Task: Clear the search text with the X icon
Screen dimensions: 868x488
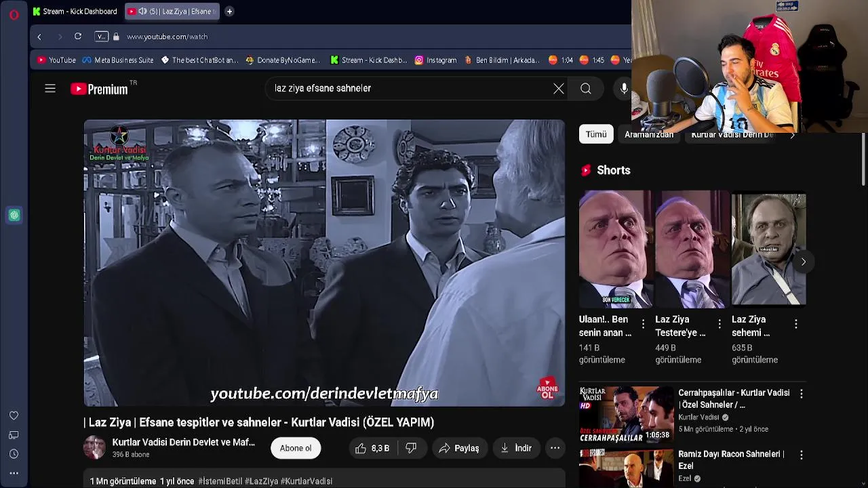Action: click(559, 89)
